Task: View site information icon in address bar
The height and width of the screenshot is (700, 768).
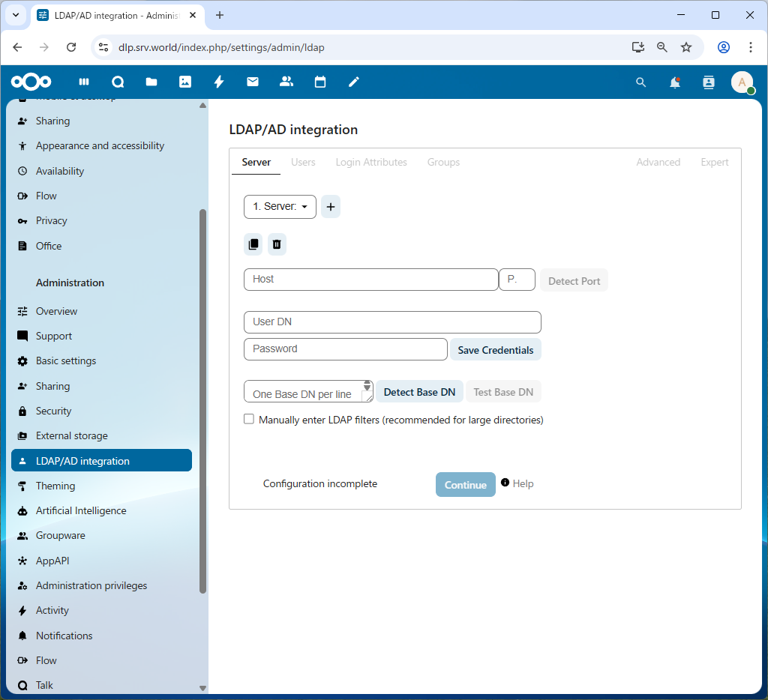Action: (x=103, y=47)
